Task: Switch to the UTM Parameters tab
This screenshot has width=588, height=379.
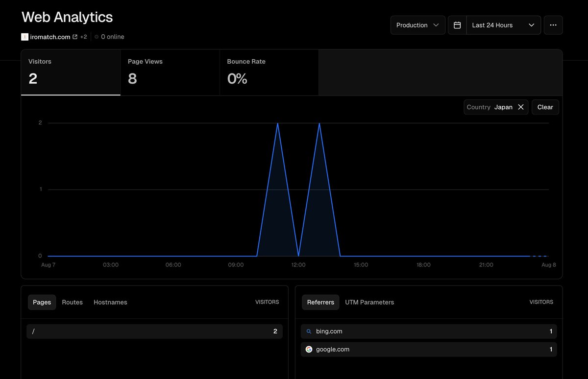Action: (369, 302)
